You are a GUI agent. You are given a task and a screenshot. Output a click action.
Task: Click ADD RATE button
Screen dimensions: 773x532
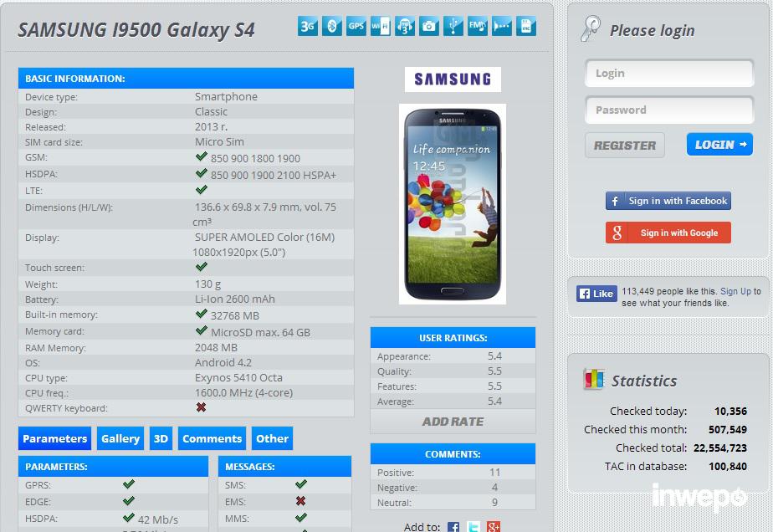[453, 422]
